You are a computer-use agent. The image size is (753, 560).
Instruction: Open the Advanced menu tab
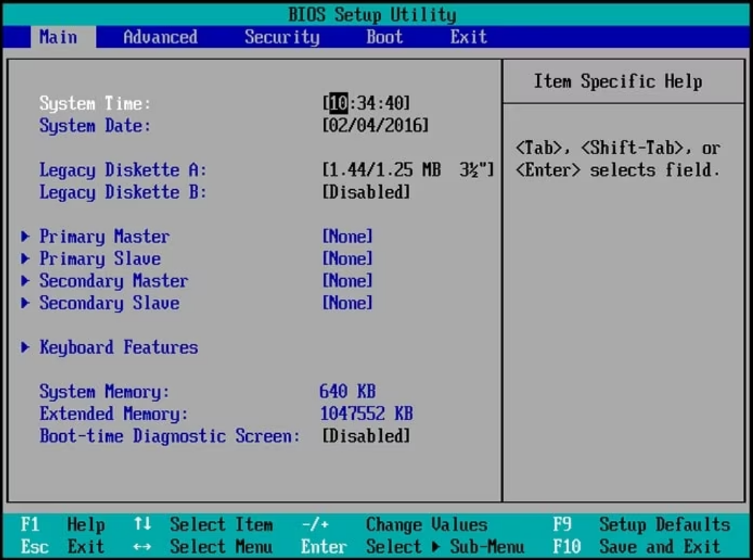160,37
